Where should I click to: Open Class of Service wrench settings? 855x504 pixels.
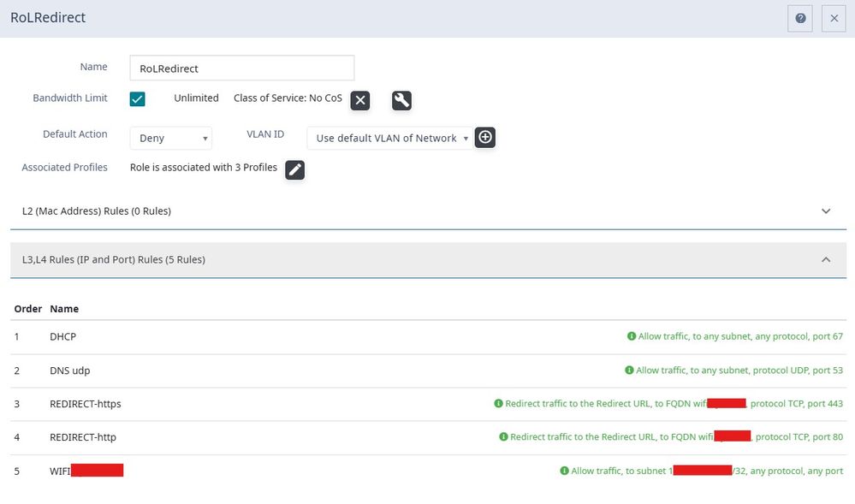point(401,100)
